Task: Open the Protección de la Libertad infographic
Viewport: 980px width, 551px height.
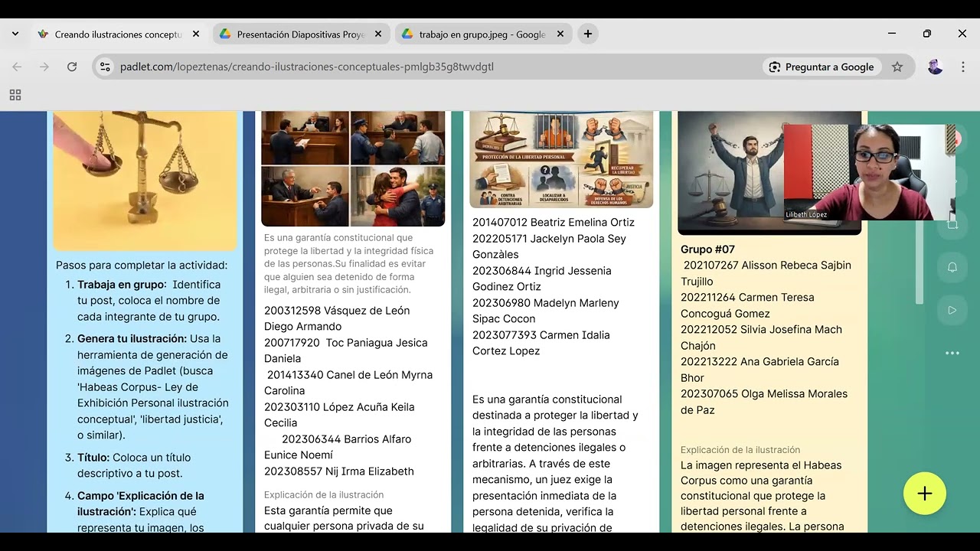Action: [x=561, y=159]
